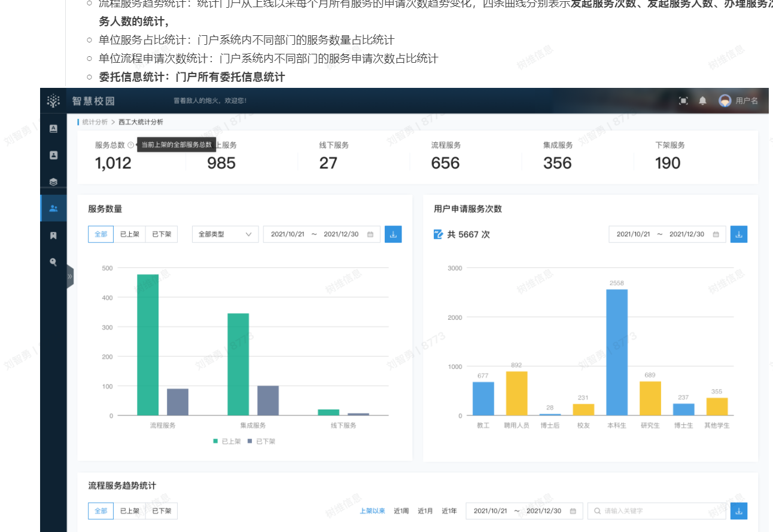This screenshot has width=773, height=532.
Task: Select 已上架 filter in 服务数量 panel
Action: coord(130,234)
